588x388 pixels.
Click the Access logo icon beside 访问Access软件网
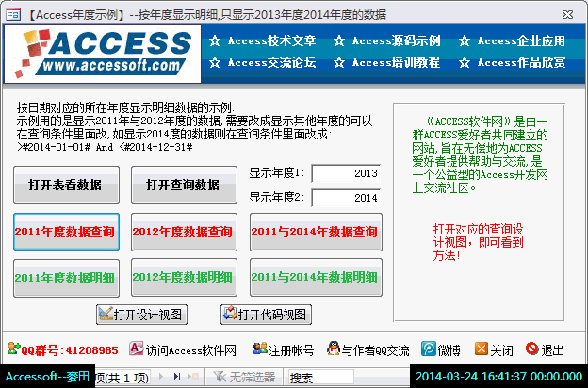(x=137, y=348)
